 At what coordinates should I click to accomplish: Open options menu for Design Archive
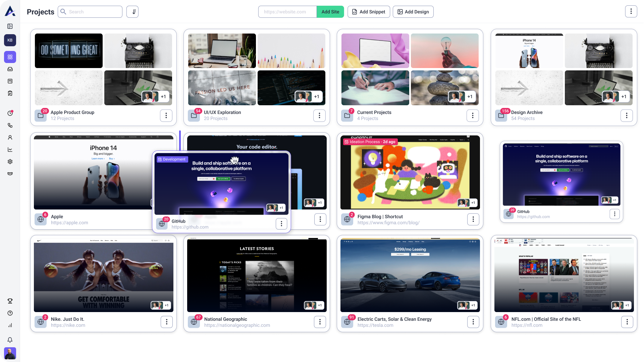(x=627, y=116)
